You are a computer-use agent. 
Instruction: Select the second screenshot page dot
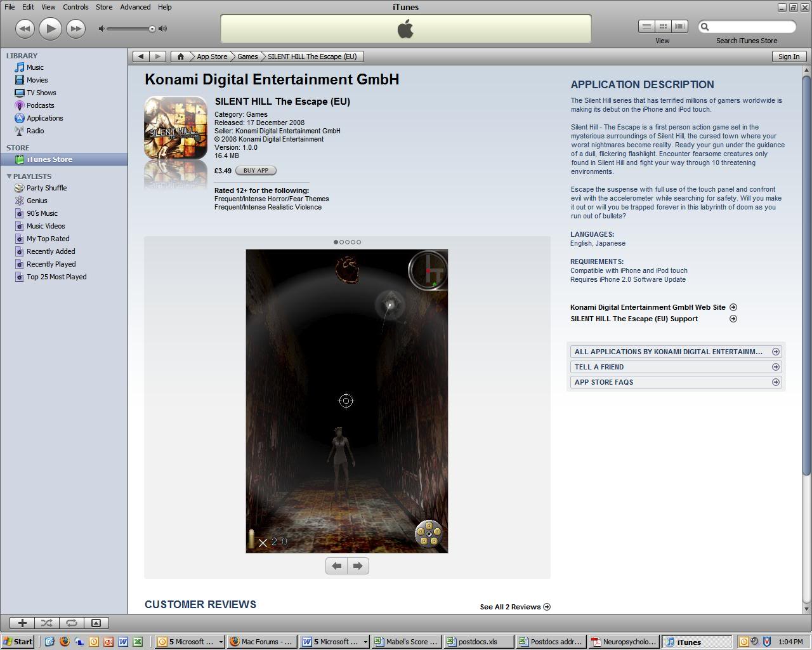pyautogui.click(x=341, y=242)
